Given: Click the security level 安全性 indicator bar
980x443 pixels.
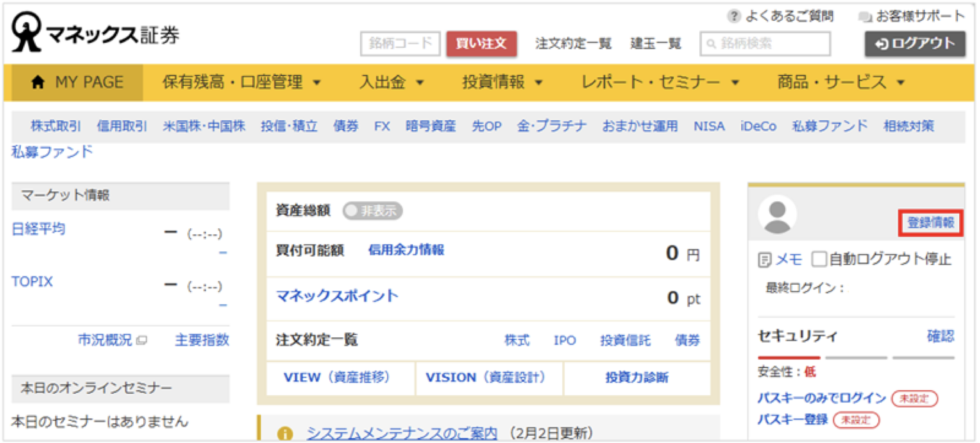Looking at the screenshot, I should coord(856,358).
